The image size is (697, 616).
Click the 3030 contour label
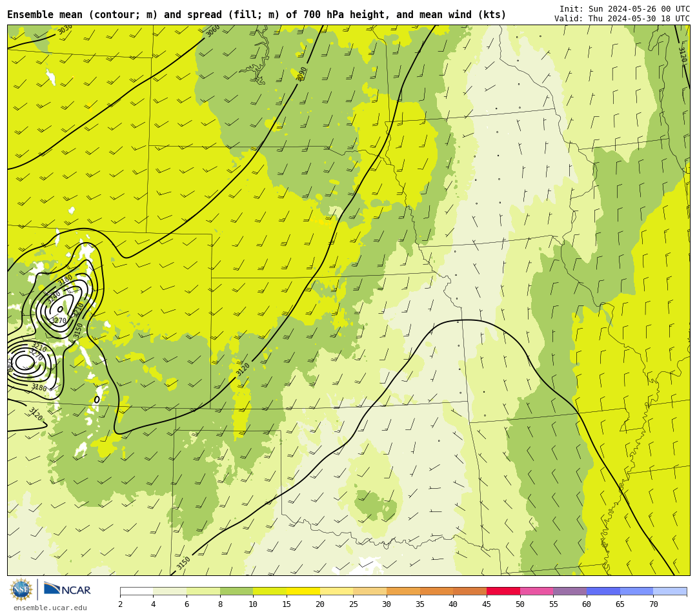[65, 30]
